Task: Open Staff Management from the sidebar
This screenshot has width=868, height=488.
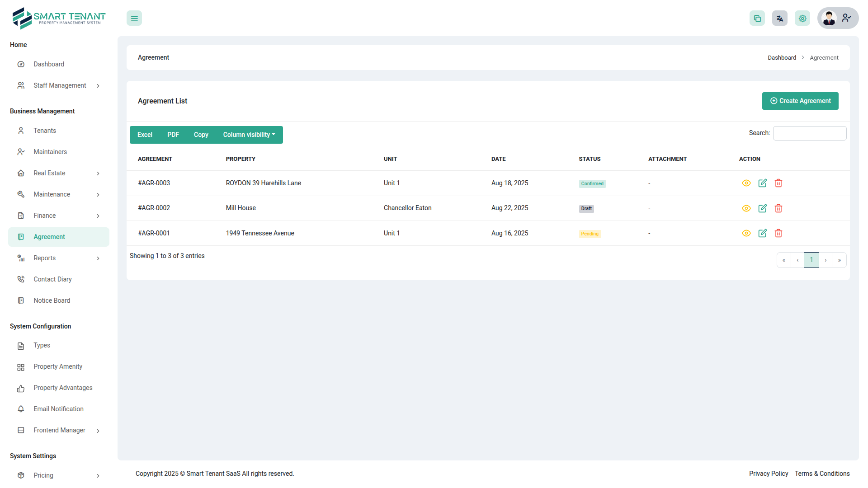Action: pyautogui.click(x=60, y=85)
